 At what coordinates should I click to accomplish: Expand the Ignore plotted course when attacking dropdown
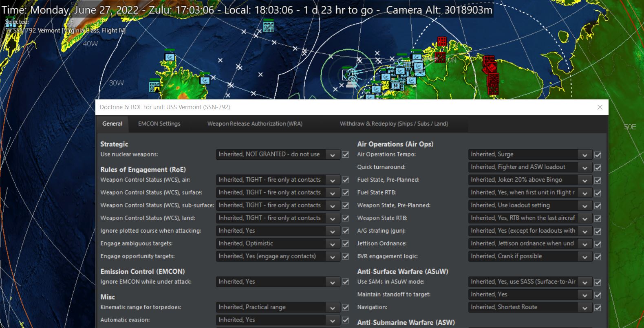[x=278, y=231]
